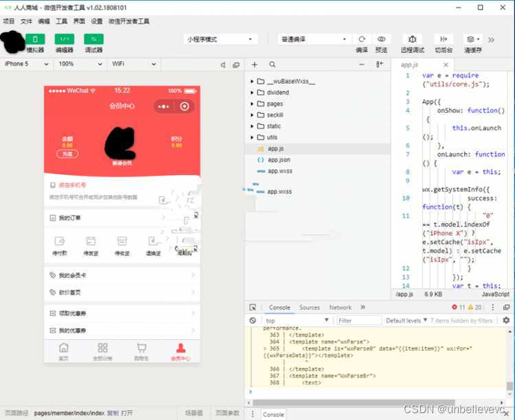Toggle the simulator panel button
This screenshot has height=420, width=515.
35,39
